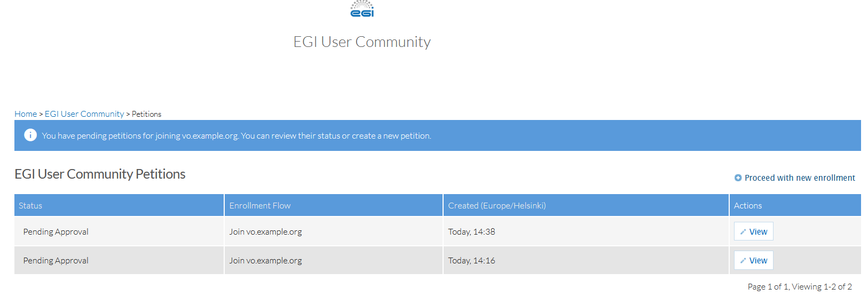Click the plus icon beside Proceed with new enrollment
Image resolution: width=868 pixels, height=305 pixels.
[x=738, y=178]
